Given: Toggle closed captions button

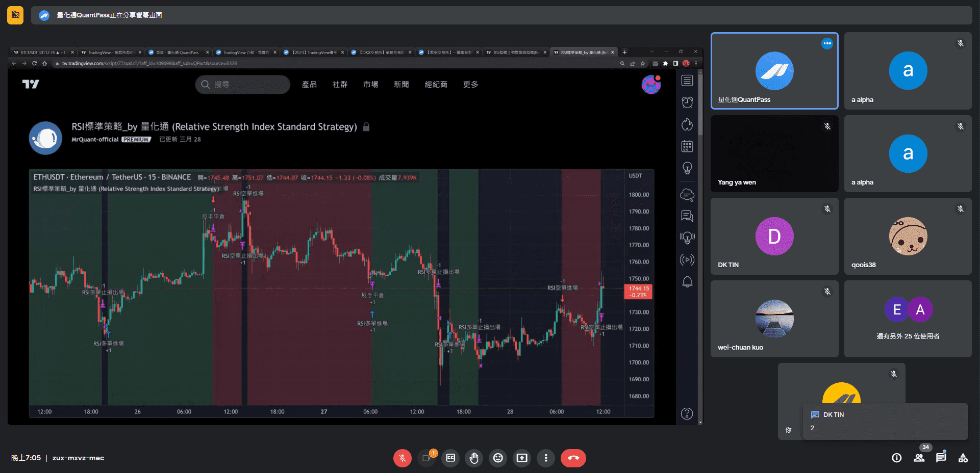Looking at the screenshot, I should (x=450, y=458).
